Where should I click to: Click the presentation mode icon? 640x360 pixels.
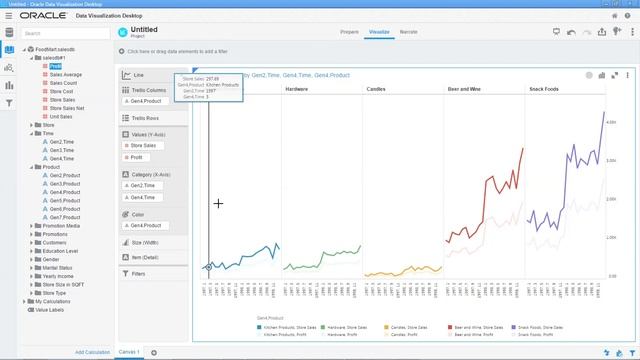click(556, 31)
